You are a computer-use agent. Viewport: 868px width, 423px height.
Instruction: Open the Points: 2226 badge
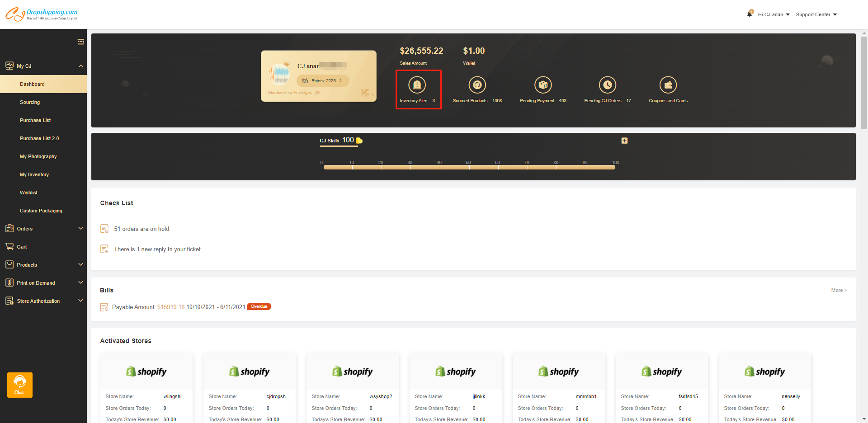323,80
